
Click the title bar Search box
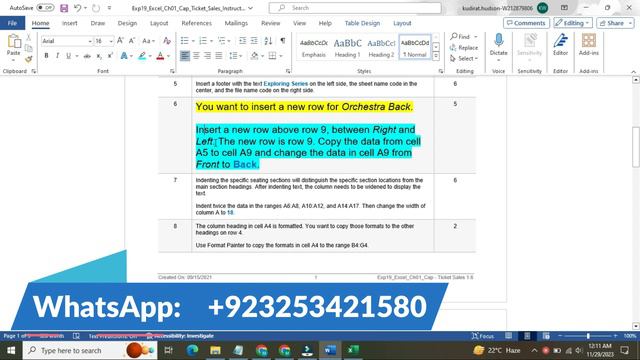click(355, 8)
